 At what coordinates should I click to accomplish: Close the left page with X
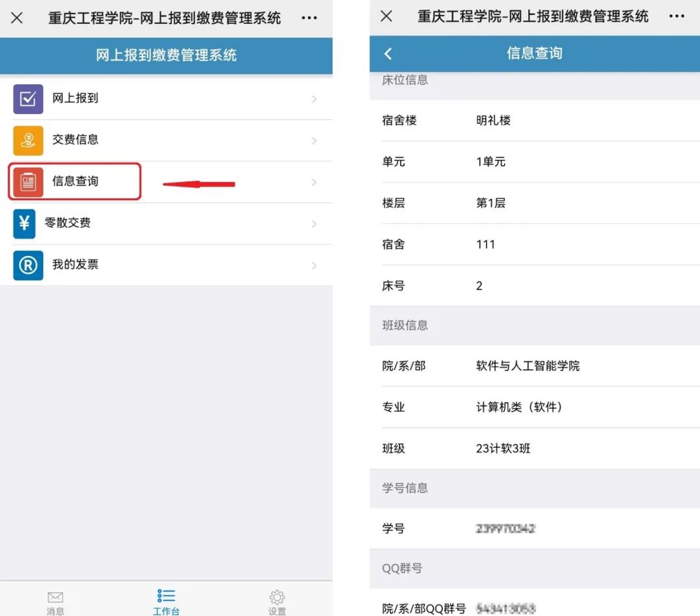coord(17,18)
